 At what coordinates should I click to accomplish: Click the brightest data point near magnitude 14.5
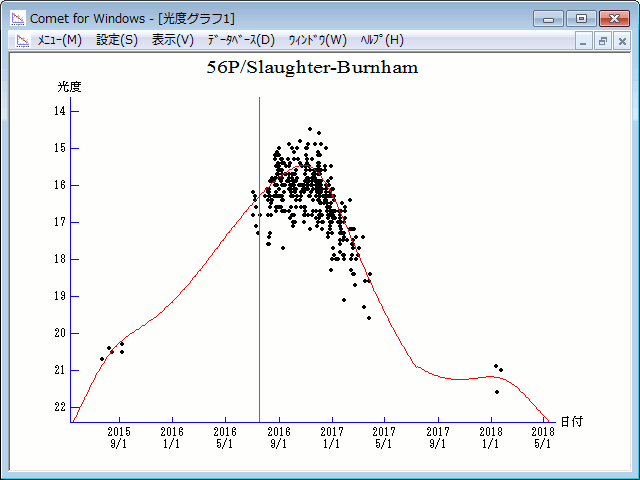pos(310,129)
